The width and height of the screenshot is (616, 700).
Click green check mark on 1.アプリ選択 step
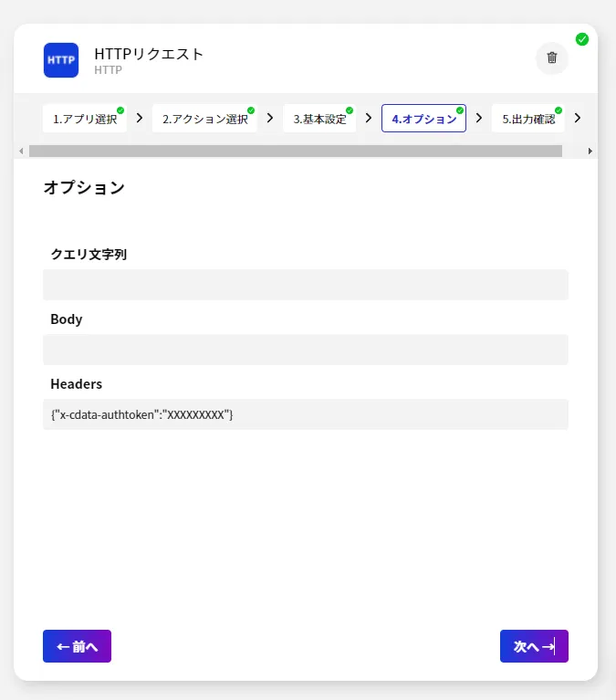pos(120,110)
